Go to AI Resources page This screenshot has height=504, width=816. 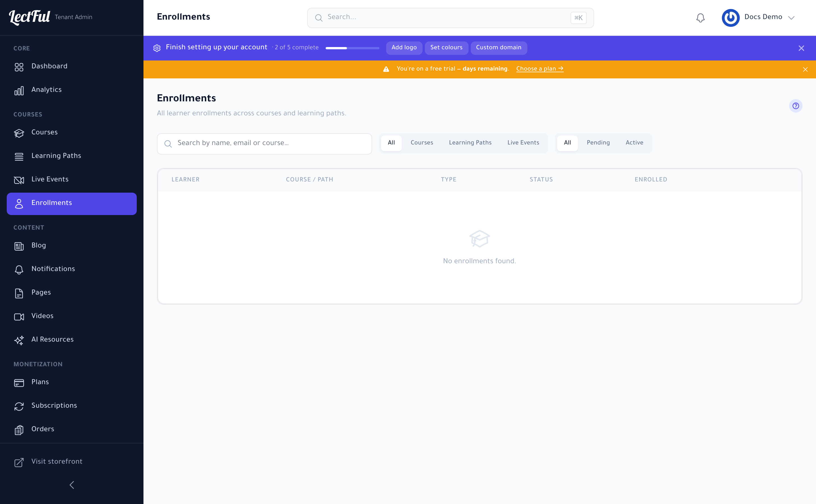pyautogui.click(x=72, y=340)
